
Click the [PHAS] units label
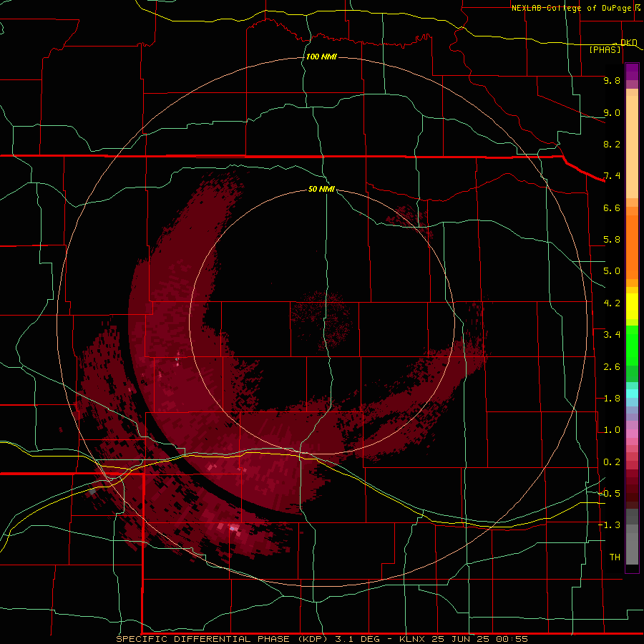605,49
